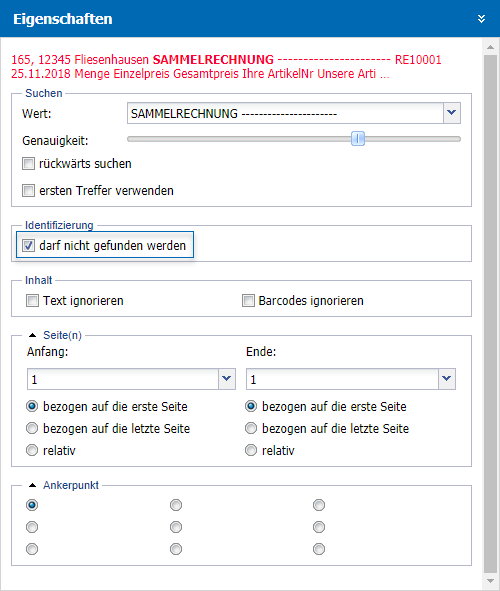This screenshot has height=591, width=500.
Task: Enable ersten Treffer verwenden checkbox
Action: (28, 190)
